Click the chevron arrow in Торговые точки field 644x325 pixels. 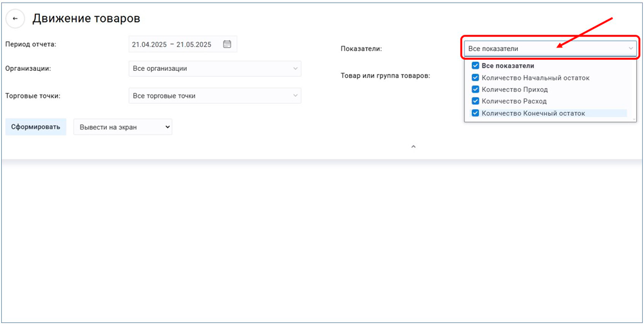click(295, 96)
